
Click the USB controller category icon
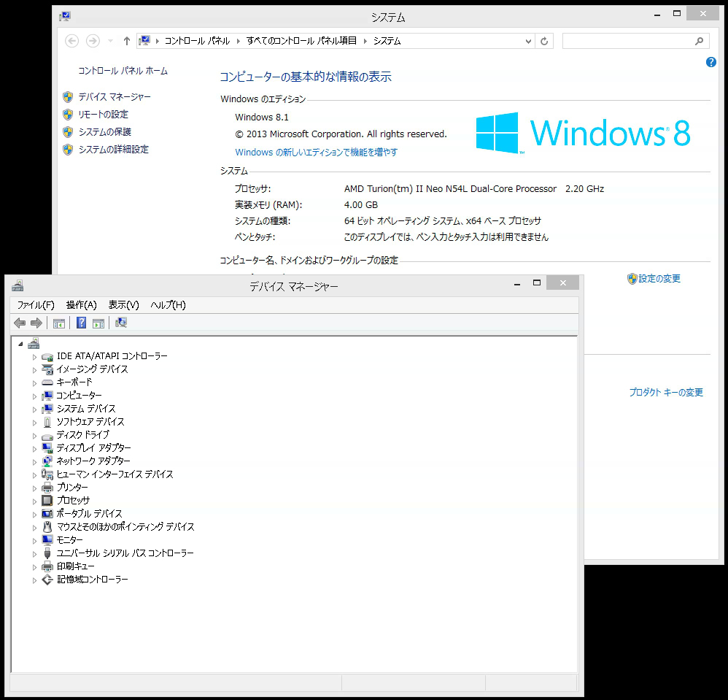coord(47,554)
